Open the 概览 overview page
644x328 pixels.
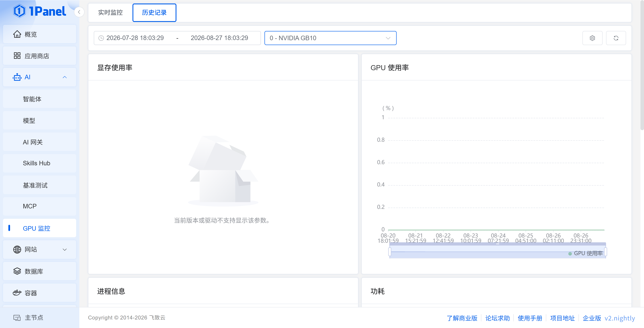(x=40, y=34)
